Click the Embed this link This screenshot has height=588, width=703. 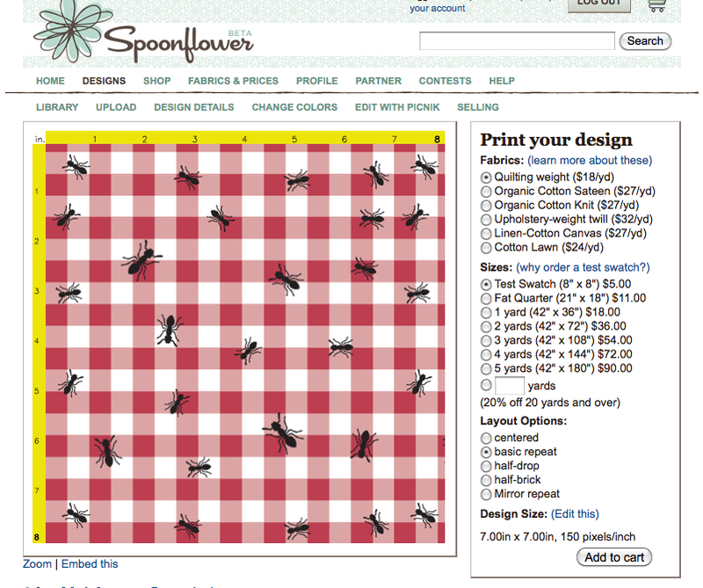point(90,563)
